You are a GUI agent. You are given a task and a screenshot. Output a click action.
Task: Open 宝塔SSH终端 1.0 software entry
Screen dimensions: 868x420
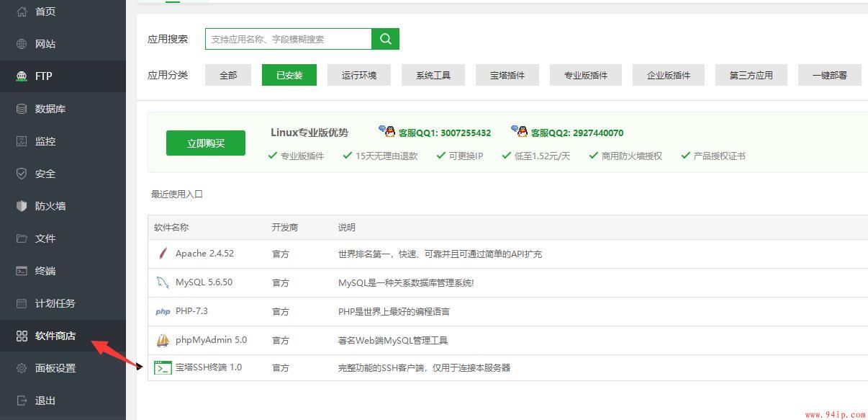pyautogui.click(x=209, y=367)
